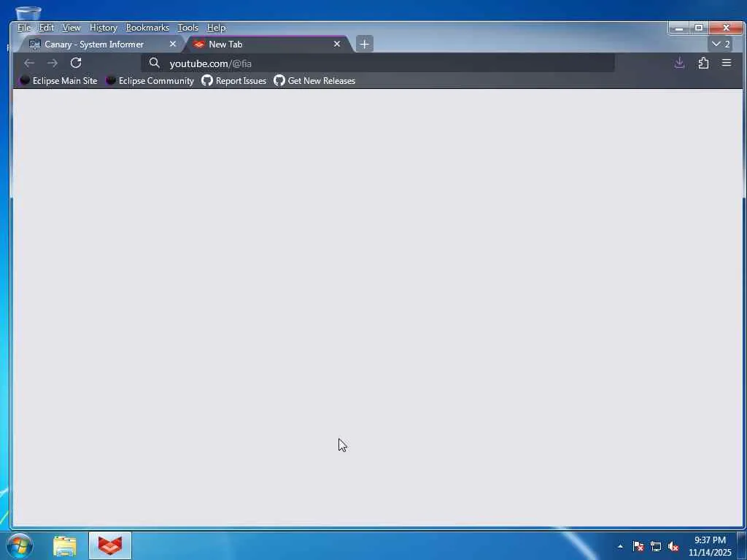
Task: Open a new tab with plus button
Action: click(x=365, y=44)
